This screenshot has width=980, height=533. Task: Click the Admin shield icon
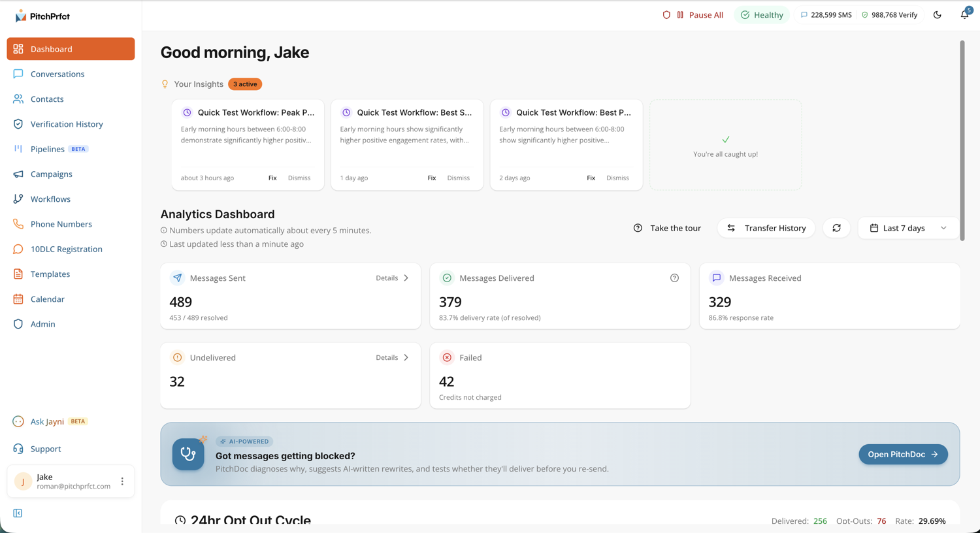(x=18, y=324)
